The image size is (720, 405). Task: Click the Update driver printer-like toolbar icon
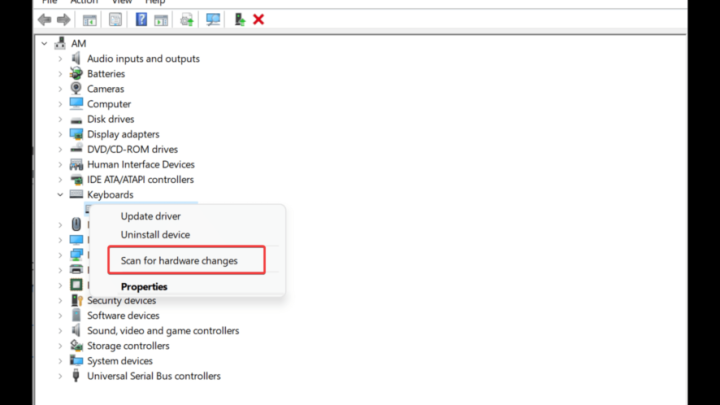[x=187, y=20]
